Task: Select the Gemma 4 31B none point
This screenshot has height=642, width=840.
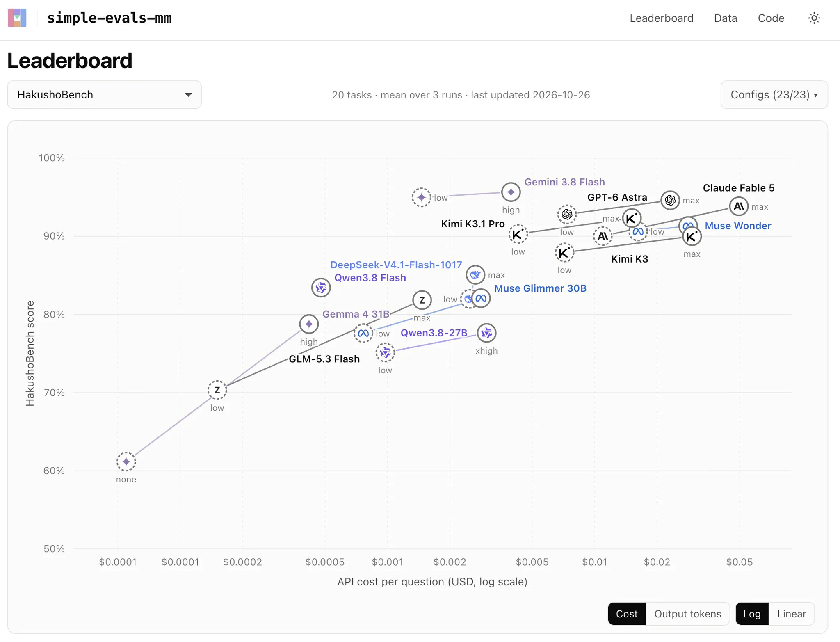Action: (126, 462)
